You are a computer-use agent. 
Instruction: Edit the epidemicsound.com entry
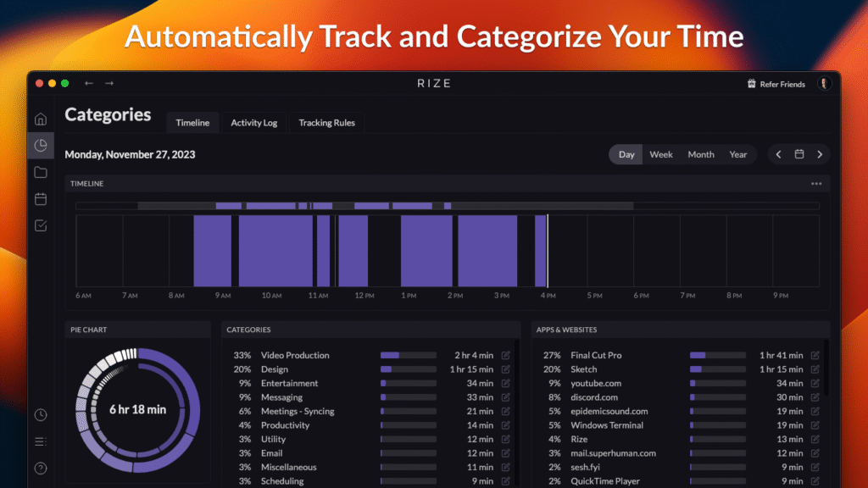815,411
